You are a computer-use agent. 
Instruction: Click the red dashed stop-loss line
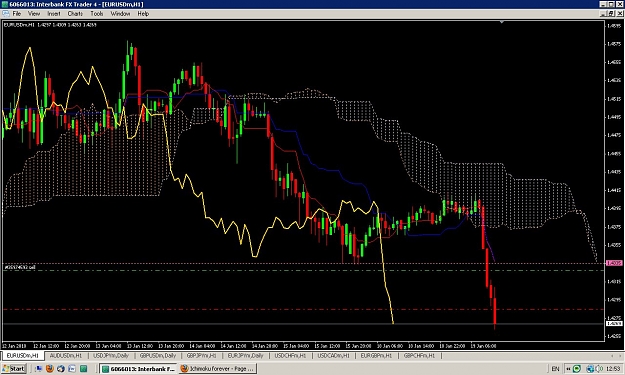[303, 310]
